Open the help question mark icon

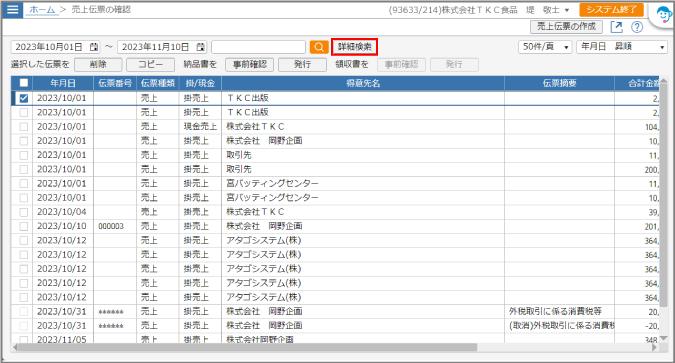tap(637, 27)
